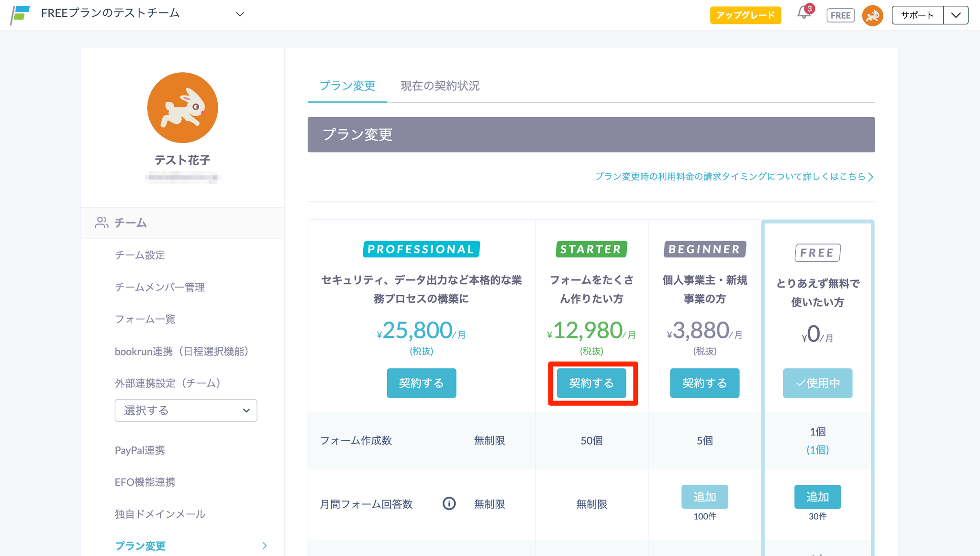Expand the team name dropdown arrow
Viewport: 980px width, 556px height.
pos(240,14)
